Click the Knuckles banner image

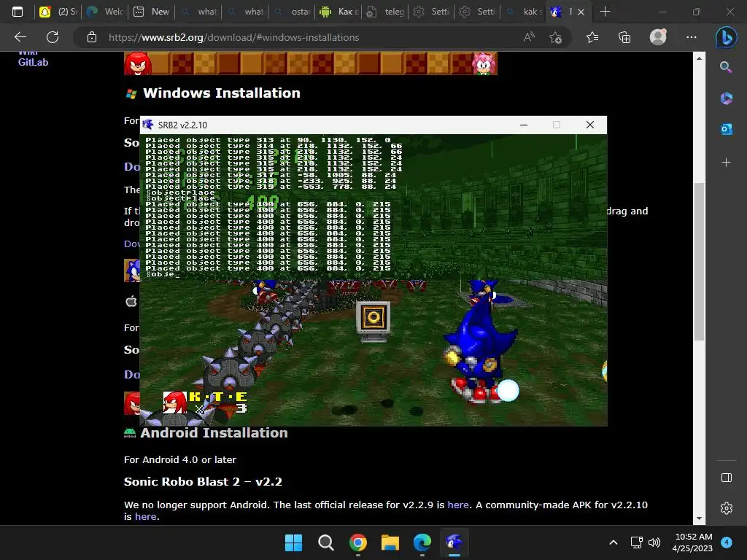[138, 63]
